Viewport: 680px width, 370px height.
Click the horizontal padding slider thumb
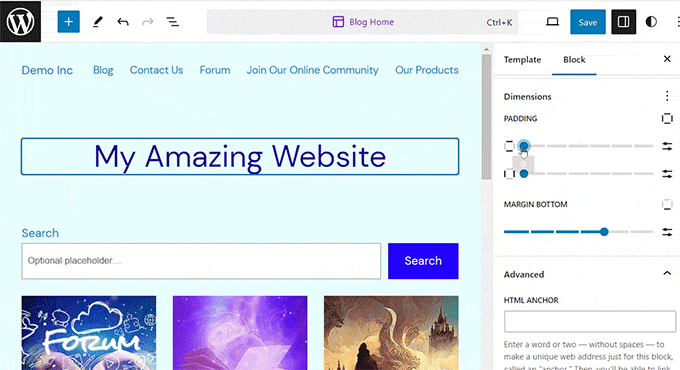(x=524, y=174)
